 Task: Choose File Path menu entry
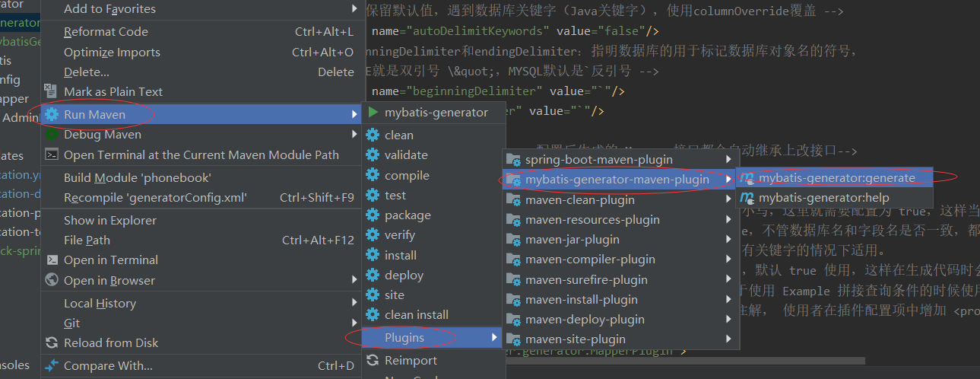coord(201,240)
